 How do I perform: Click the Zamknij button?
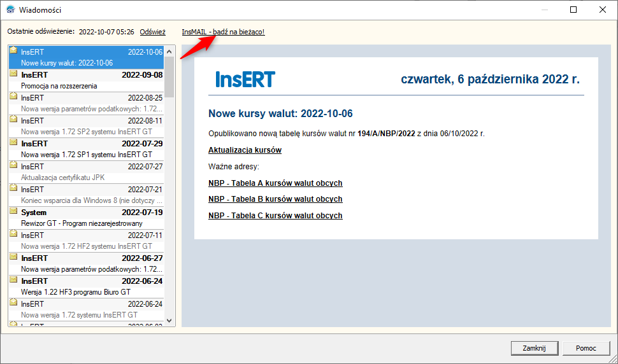click(x=535, y=348)
